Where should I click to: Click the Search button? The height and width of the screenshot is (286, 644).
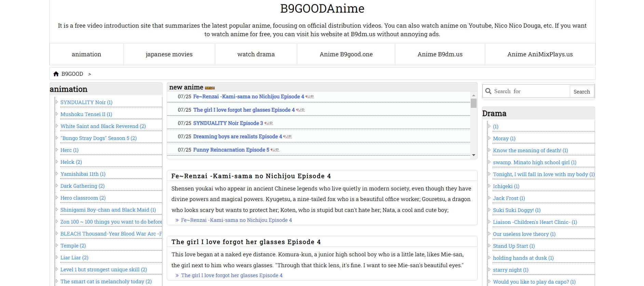[x=581, y=91]
